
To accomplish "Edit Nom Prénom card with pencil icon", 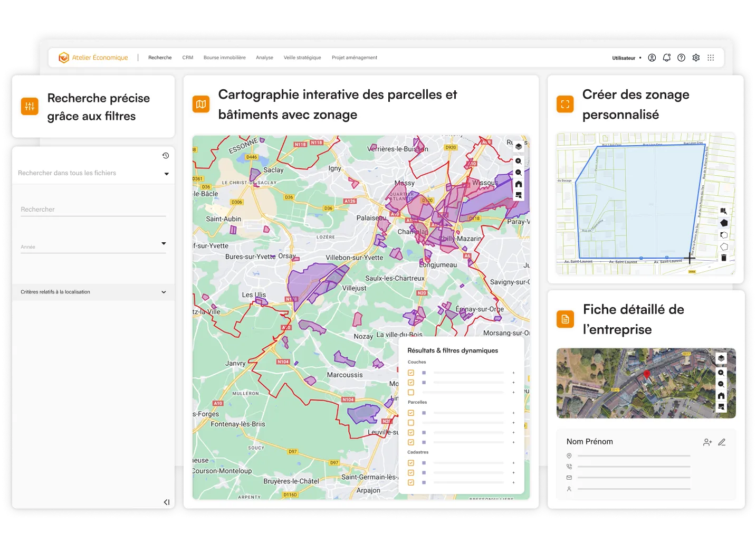I will pyautogui.click(x=722, y=442).
